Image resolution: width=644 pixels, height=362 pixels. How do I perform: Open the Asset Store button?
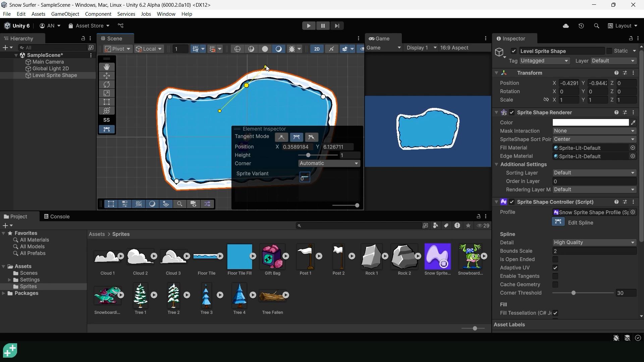click(x=89, y=26)
